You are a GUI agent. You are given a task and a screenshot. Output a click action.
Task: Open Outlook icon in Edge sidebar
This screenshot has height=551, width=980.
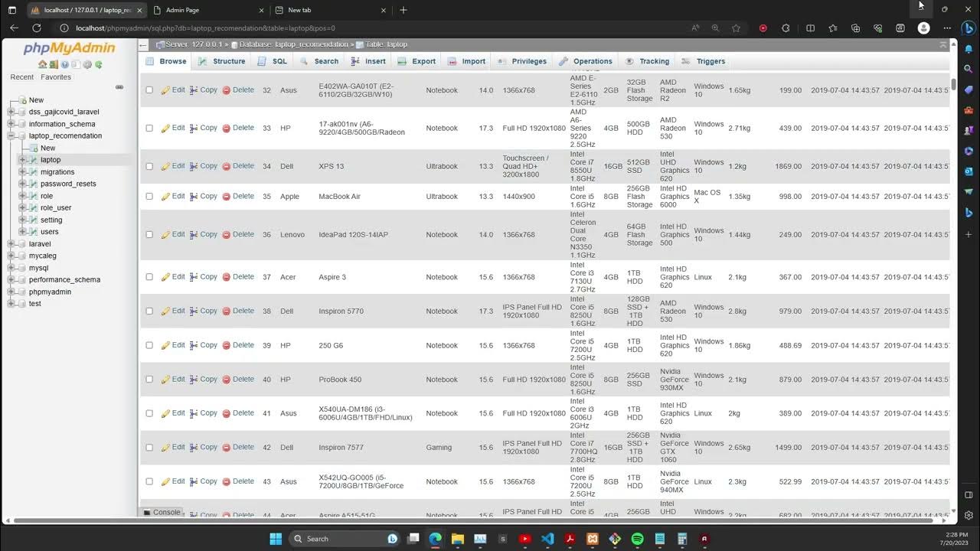pos(969,171)
